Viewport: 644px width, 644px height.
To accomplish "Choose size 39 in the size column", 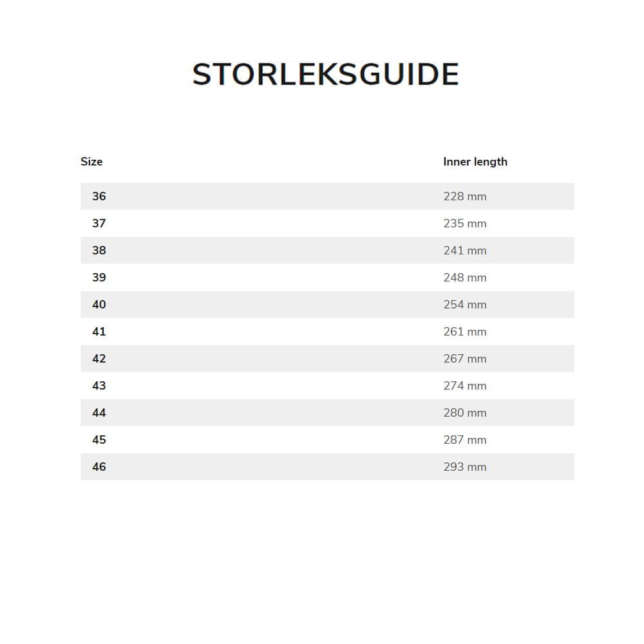I will pyautogui.click(x=99, y=278).
